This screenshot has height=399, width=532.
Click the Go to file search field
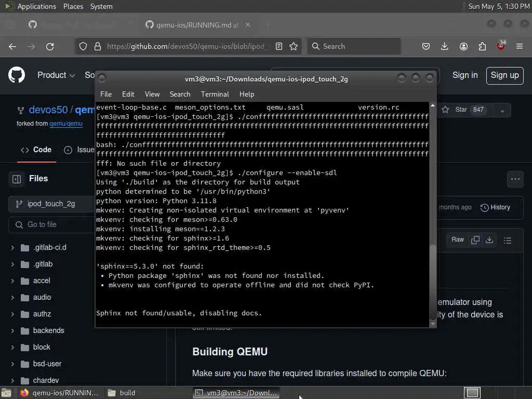tap(51, 224)
